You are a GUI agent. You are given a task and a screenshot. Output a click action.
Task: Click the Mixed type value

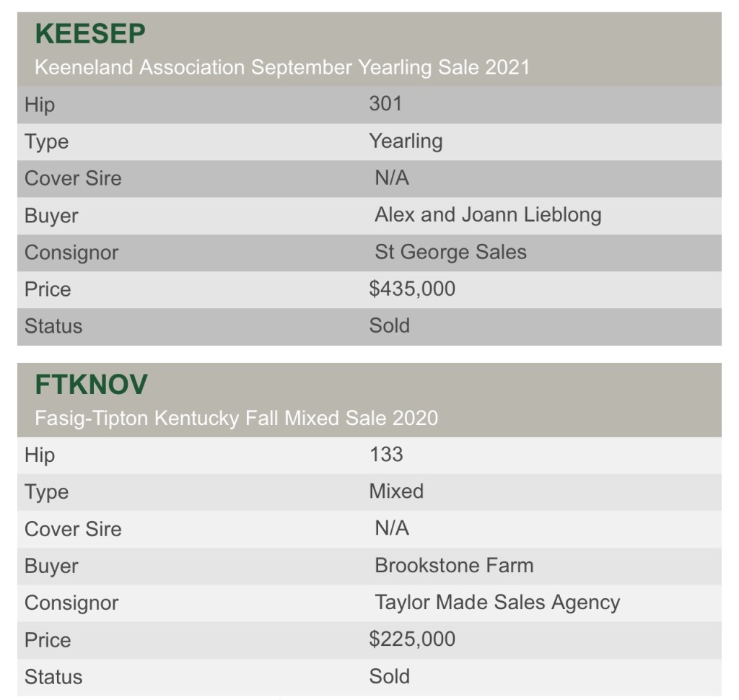[x=396, y=491]
